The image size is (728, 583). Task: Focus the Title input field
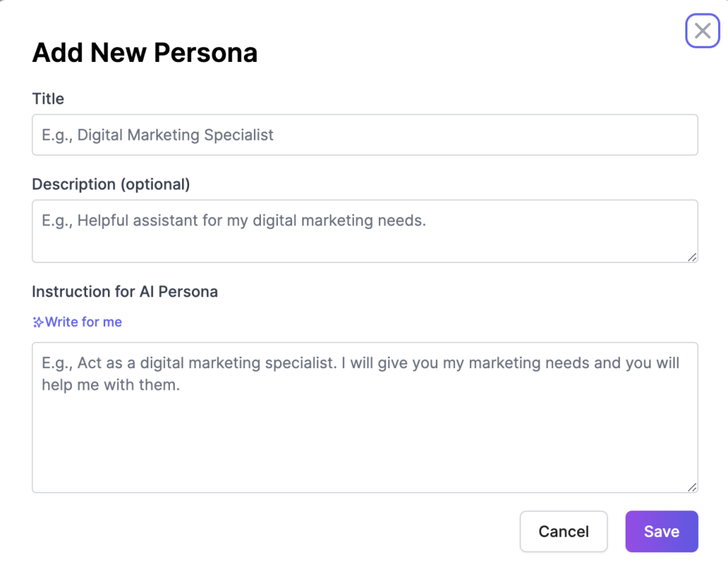coord(365,135)
